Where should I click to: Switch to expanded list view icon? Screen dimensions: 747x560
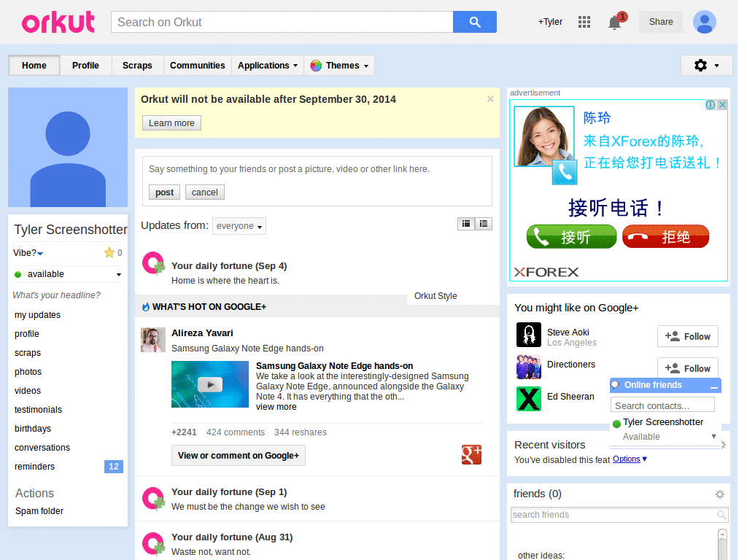[484, 224]
